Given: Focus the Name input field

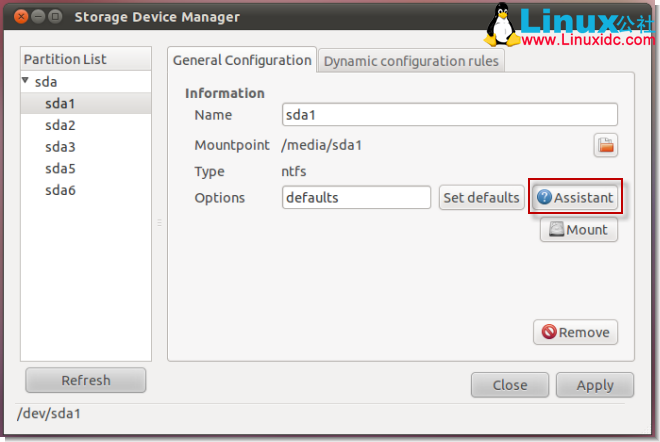Looking at the screenshot, I should click(x=450, y=114).
